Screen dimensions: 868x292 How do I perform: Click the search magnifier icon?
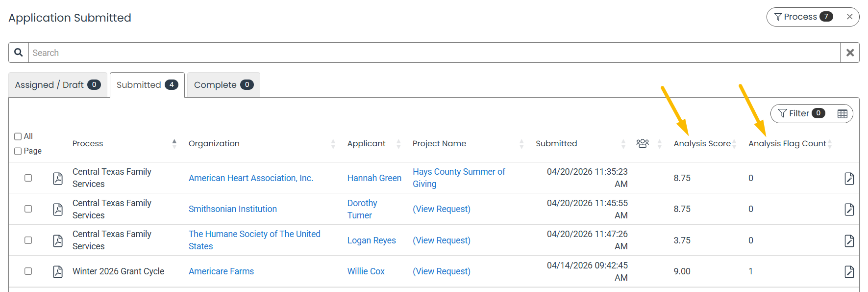click(19, 53)
